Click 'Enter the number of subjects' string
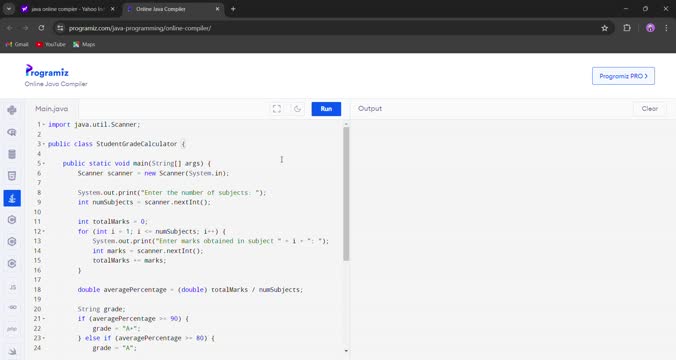Image resolution: width=676 pixels, height=360 pixels. (x=200, y=193)
